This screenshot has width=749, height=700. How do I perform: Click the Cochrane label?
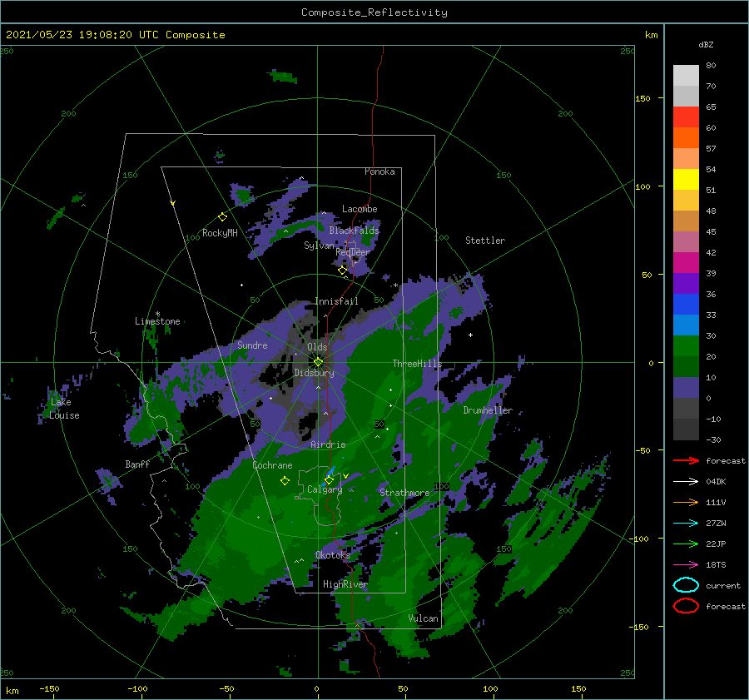pos(272,465)
